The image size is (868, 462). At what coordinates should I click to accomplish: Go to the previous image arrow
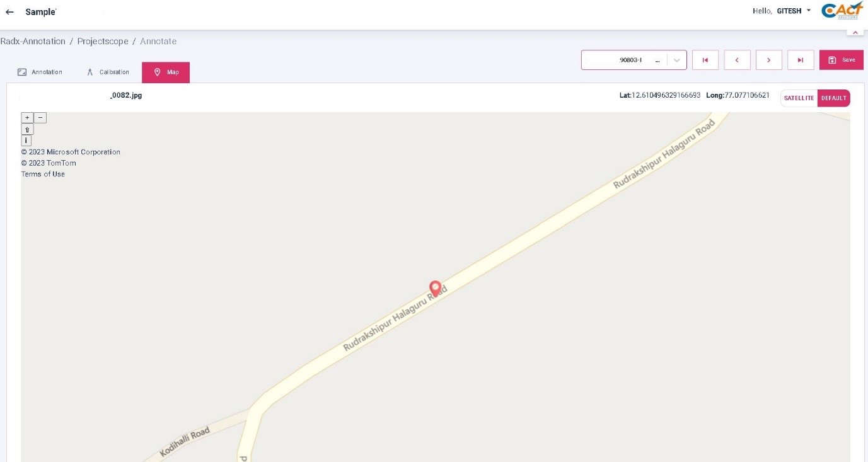tap(737, 60)
